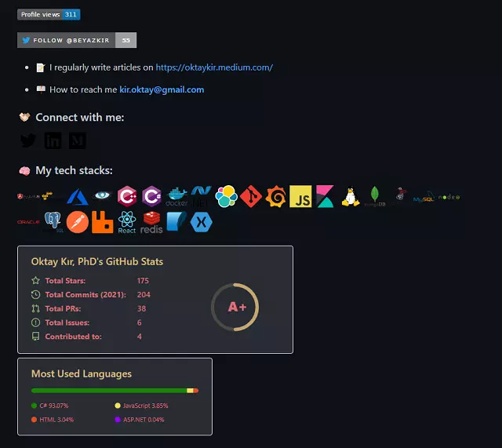The image size is (502, 448).
Task: Click the blue Azure logo icon
Action: click(78, 197)
